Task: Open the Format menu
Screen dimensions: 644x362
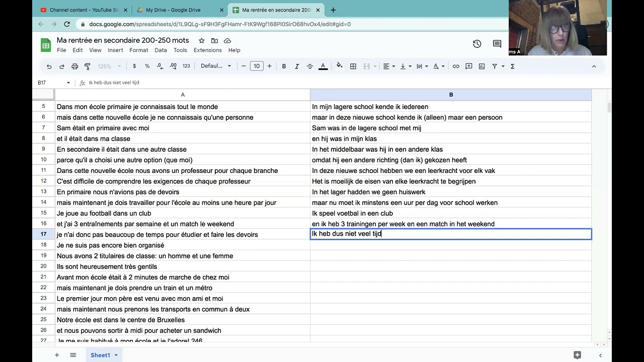Action: (139, 50)
